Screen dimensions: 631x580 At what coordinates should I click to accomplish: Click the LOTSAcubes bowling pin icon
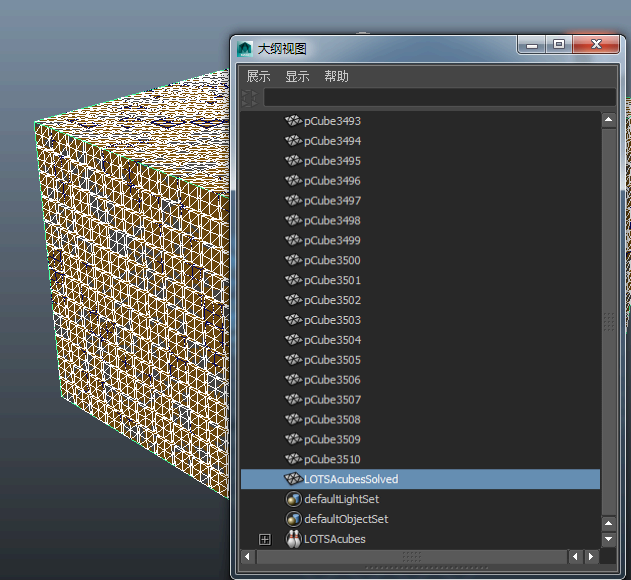293,539
